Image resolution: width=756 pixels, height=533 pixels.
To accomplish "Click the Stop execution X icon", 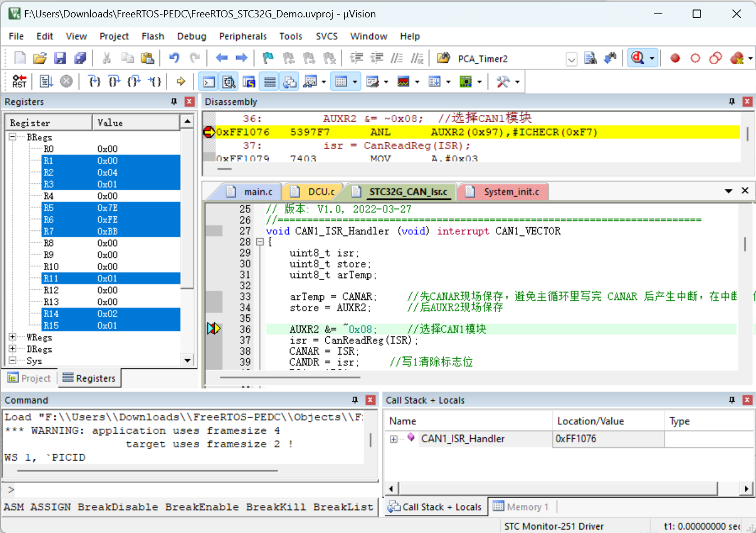I will (x=66, y=81).
